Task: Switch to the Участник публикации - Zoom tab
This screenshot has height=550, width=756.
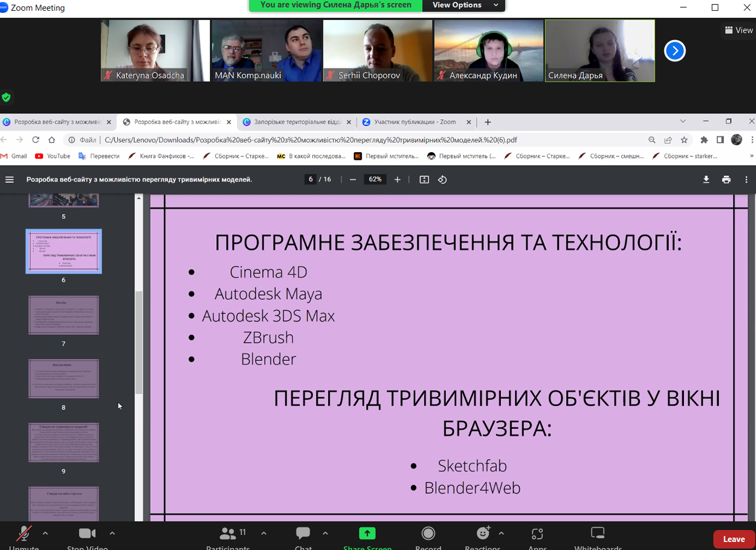Action: point(414,122)
